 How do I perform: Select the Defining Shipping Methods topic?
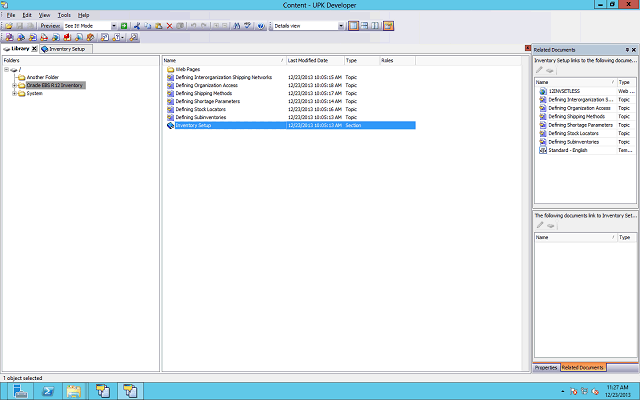pyautogui.click(x=207, y=93)
